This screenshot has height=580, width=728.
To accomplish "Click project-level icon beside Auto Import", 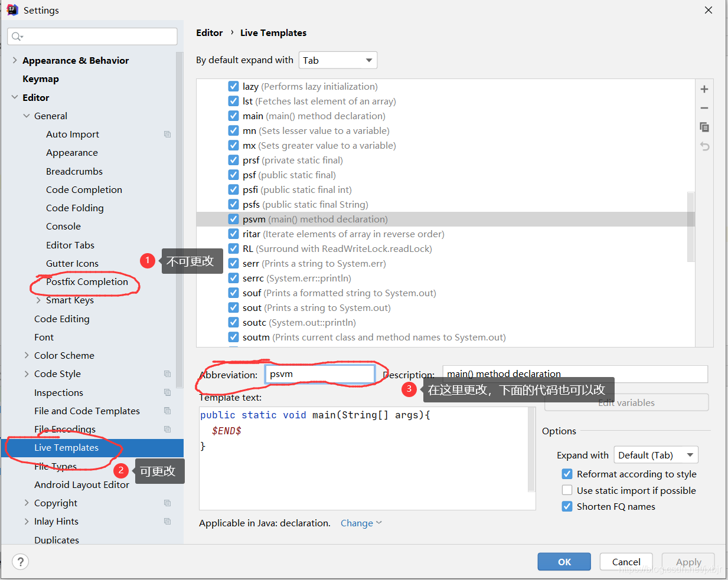I will point(167,135).
